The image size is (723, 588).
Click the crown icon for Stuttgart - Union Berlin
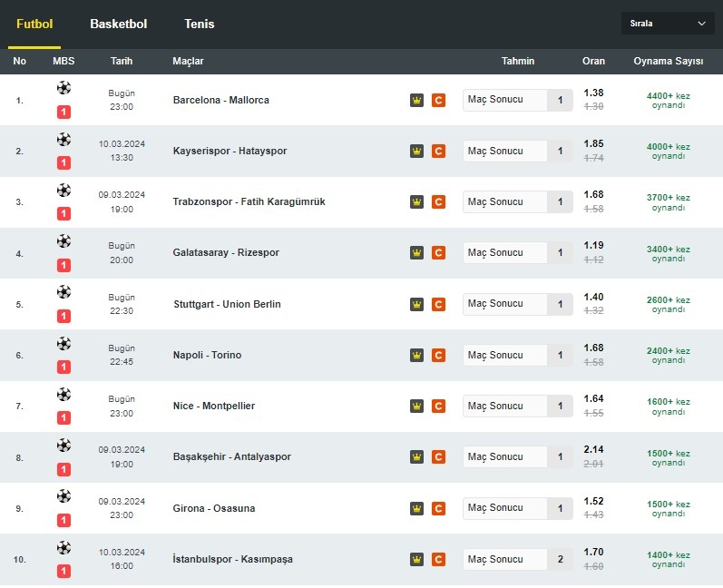(x=416, y=304)
